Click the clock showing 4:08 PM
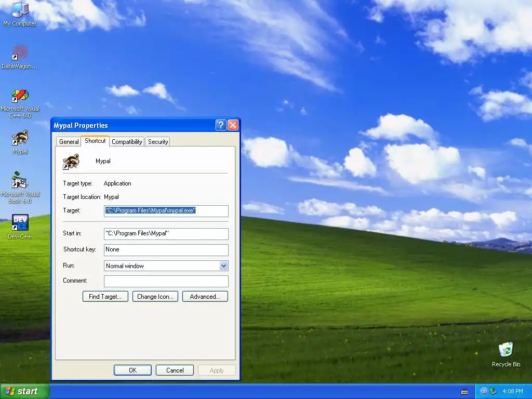Viewport: 532px width, 399px height. tap(513, 392)
